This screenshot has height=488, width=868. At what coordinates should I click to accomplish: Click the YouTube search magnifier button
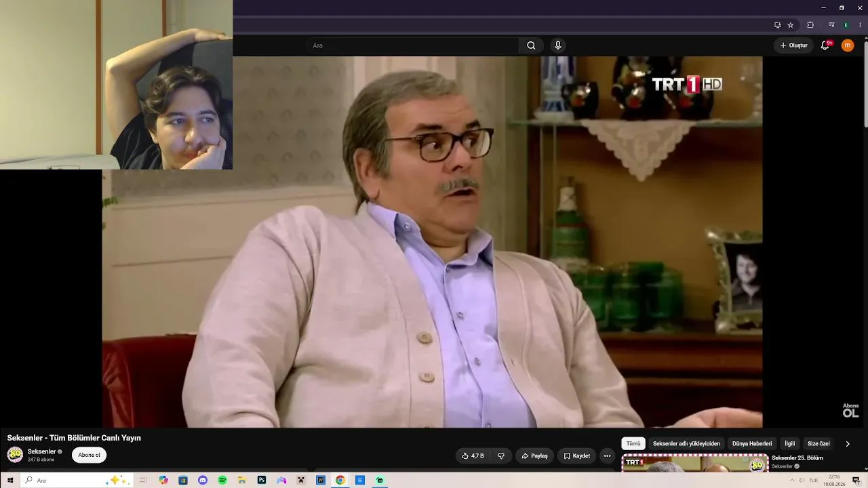[531, 45]
